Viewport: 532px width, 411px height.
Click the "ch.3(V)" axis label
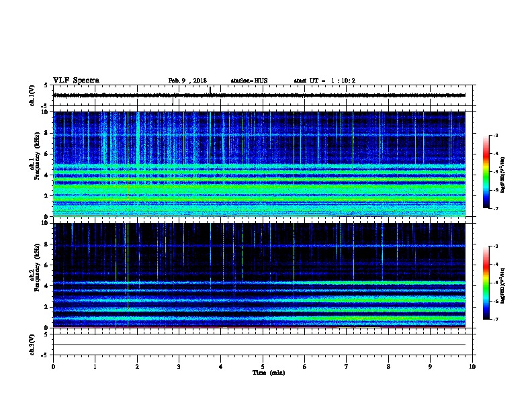[x=32, y=345]
